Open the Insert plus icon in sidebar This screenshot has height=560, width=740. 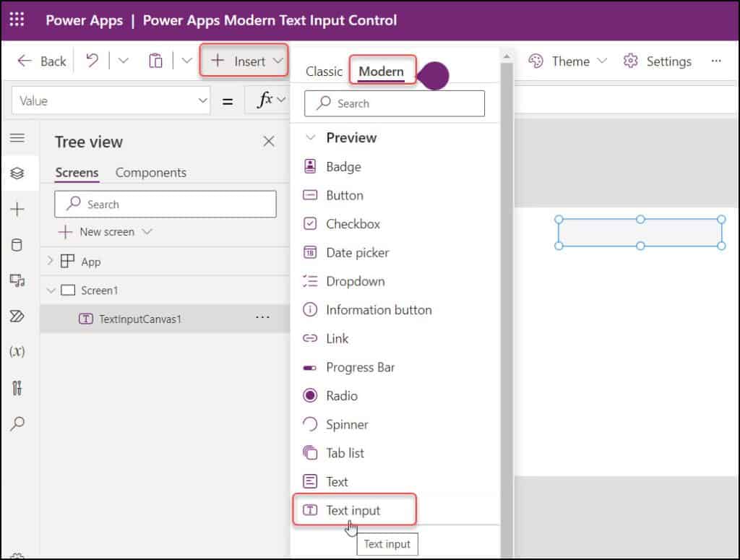[x=17, y=209]
